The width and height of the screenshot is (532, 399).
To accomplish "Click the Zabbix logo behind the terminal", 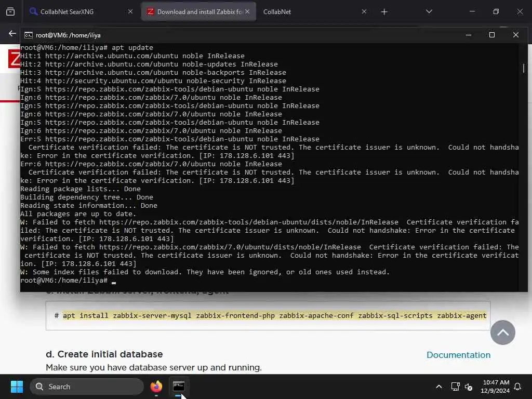I will click(x=14, y=58).
